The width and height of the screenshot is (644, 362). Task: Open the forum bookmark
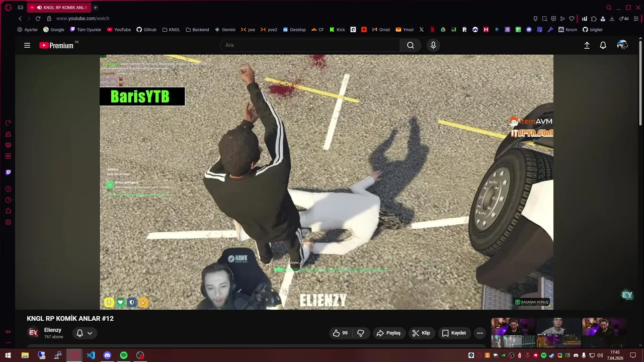click(568, 30)
